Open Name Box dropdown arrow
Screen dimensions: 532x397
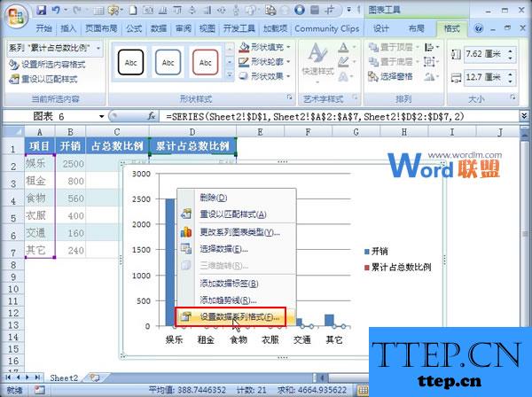click(101, 117)
